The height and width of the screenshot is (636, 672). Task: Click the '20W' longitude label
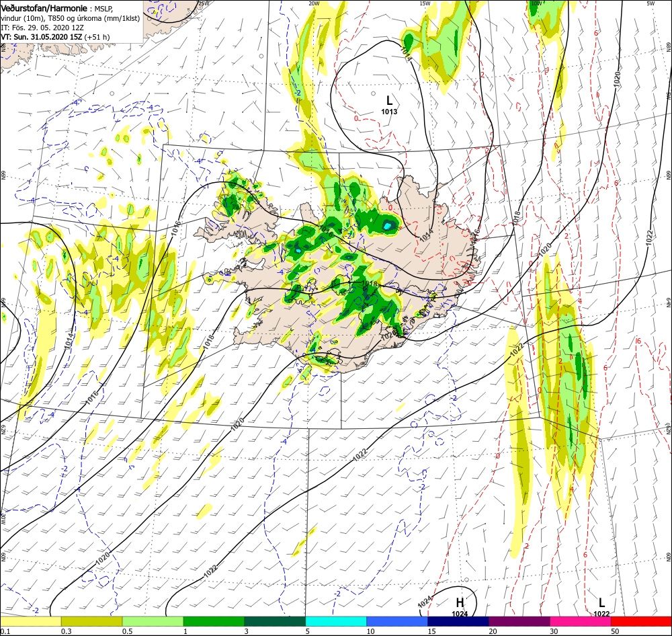pyautogui.click(x=314, y=3)
